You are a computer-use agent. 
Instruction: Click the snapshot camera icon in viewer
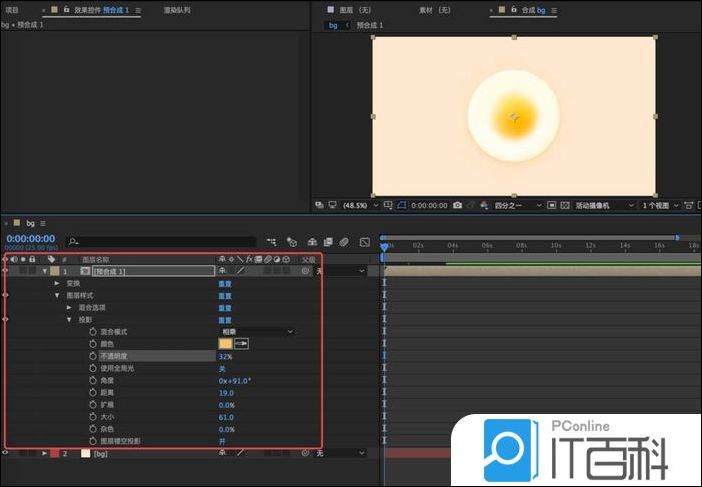pos(457,205)
